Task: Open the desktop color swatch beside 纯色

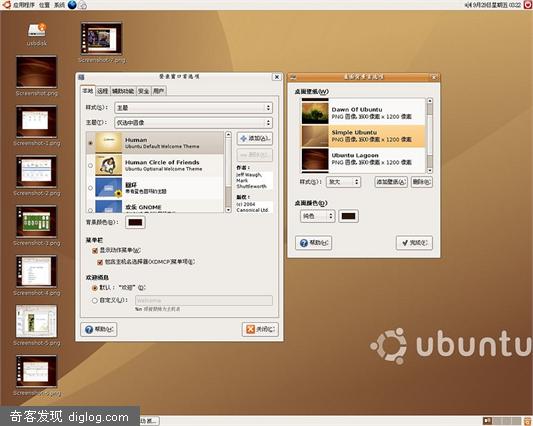Action: [348, 216]
